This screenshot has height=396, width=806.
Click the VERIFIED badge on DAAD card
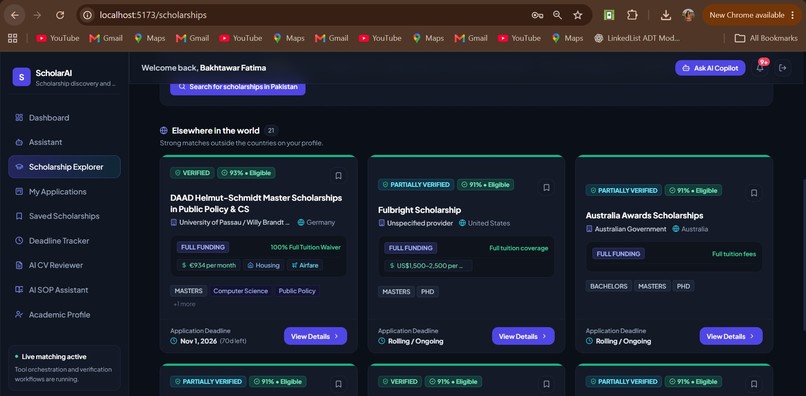click(192, 173)
